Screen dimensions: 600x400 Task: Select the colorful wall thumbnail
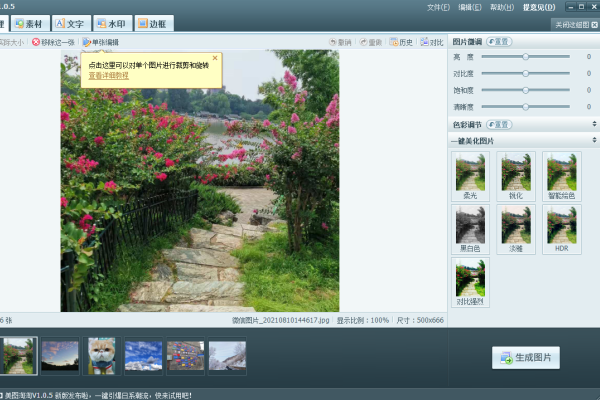186,356
